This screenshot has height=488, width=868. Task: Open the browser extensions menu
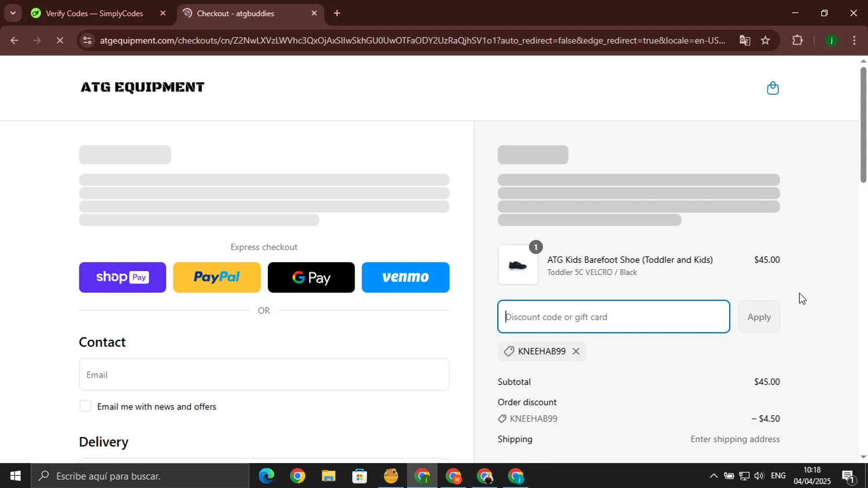pos(797,41)
